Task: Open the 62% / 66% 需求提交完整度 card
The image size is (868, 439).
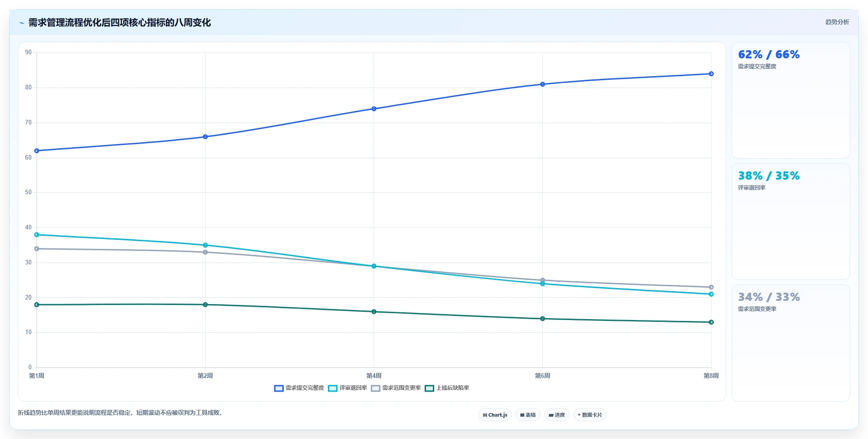Action: (x=790, y=100)
